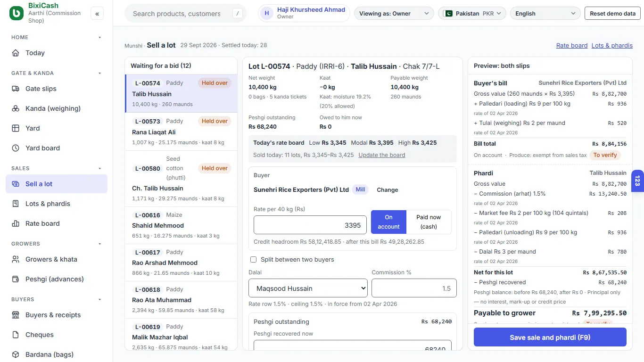Image resolution: width=644 pixels, height=362 pixels.
Task: Select lot L-00573 Rana Liaqat Ali
Action: tap(181, 132)
